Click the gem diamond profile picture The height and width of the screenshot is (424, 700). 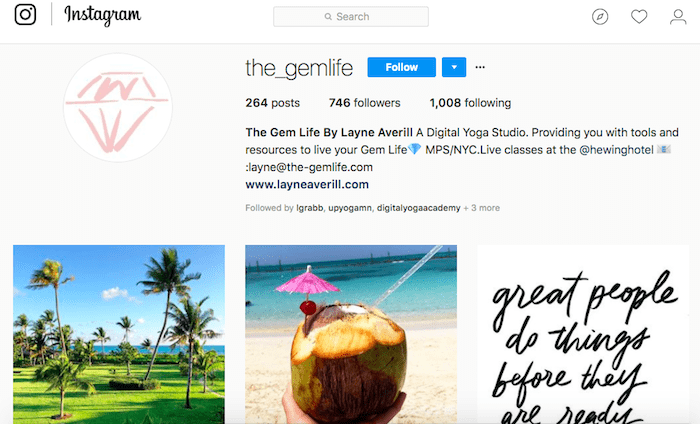point(118,108)
